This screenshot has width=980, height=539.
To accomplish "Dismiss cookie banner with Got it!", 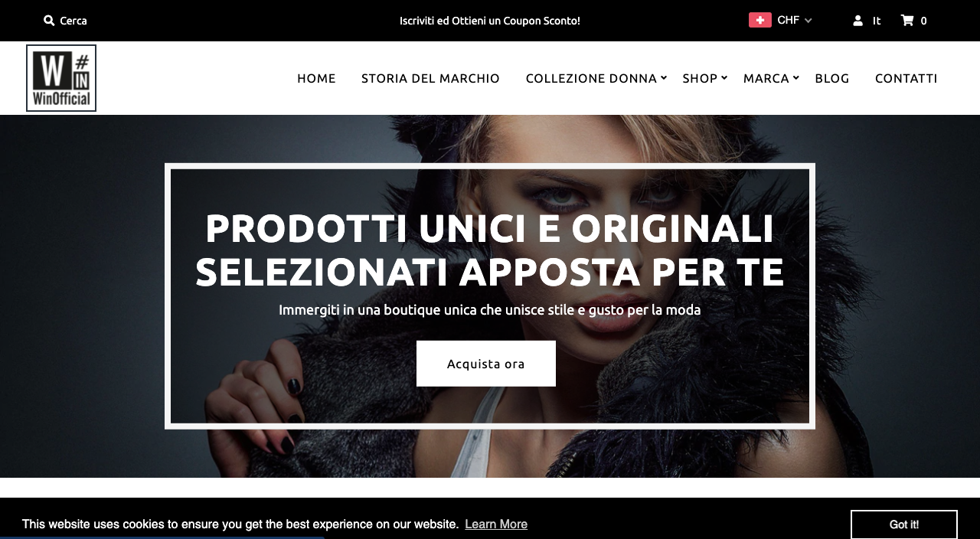I will (904, 524).
